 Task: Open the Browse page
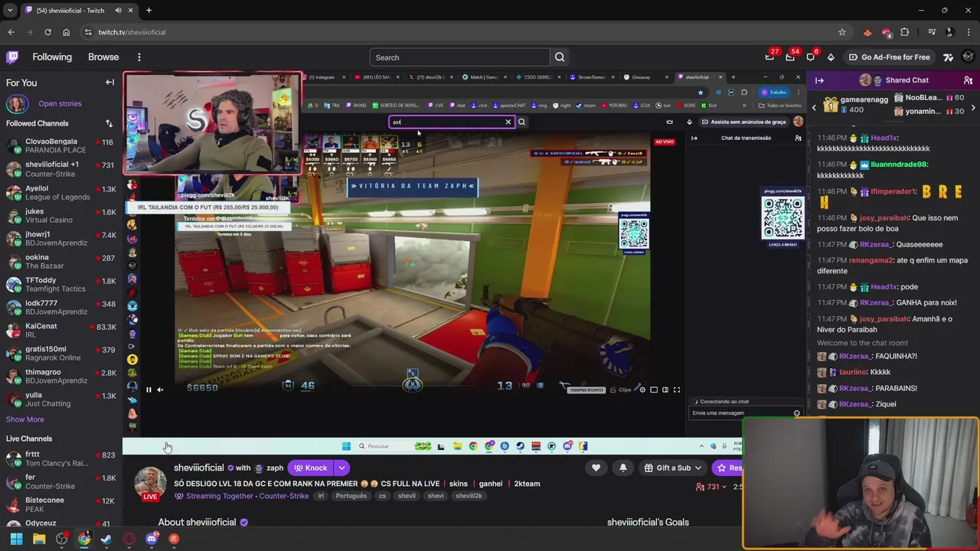tap(103, 57)
